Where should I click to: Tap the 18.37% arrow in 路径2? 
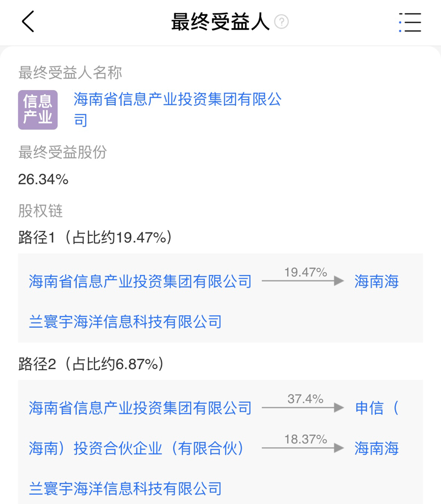303,447
